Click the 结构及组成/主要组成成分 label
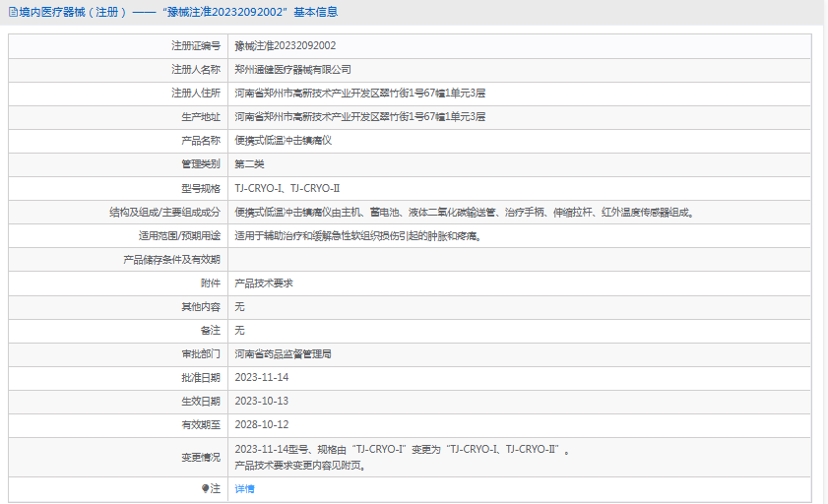 (x=164, y=213)
